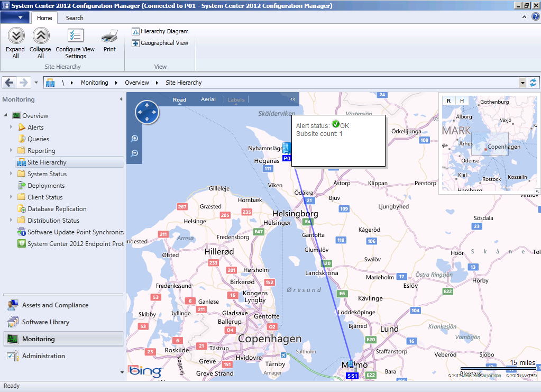The width and height of the screenshot is (541, 392).
Task: Refresh the view using refresh icon
Action: click(x=533, y=83)
